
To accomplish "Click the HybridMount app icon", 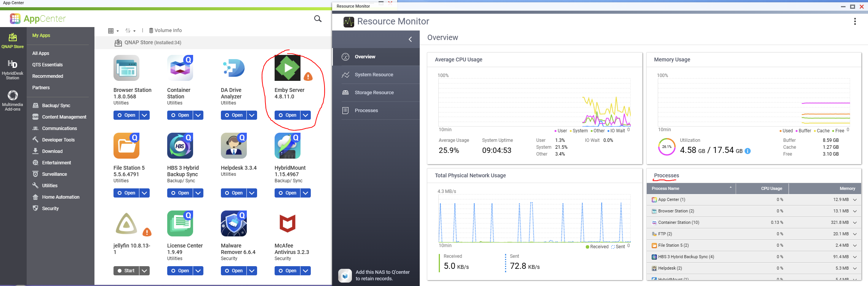I will [288, 146].
